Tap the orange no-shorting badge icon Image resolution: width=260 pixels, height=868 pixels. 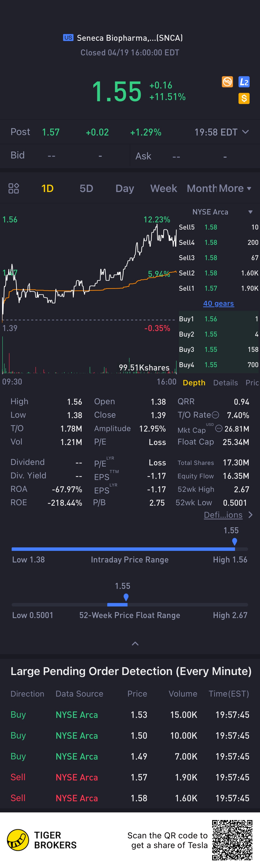pos(227,82)
